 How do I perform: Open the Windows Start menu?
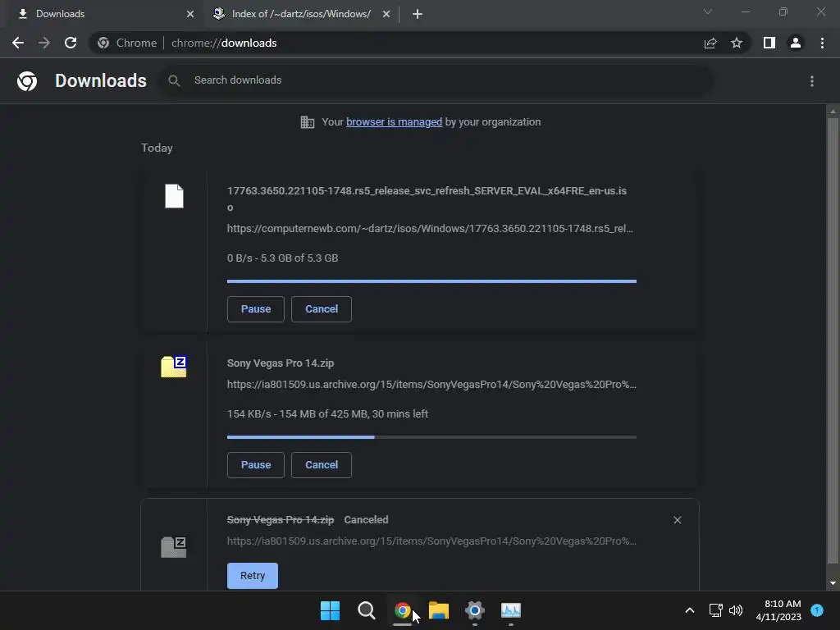pos(330,610)
